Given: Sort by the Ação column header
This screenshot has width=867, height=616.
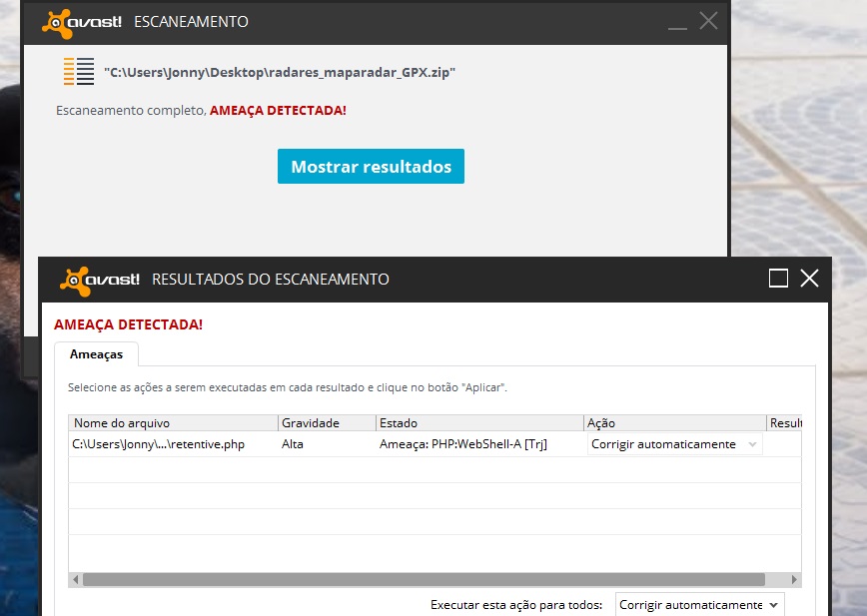Looking at the screenshot, I should 674,423.
